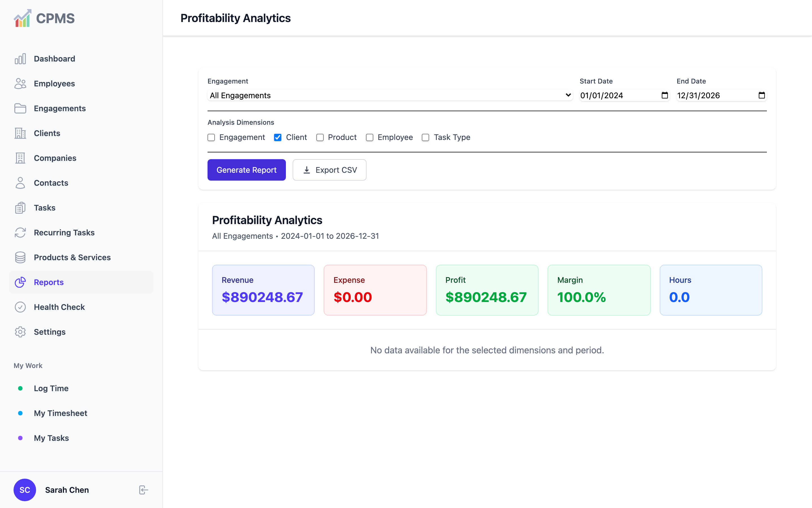Viewport: 812px width, 508px height.
Task: Uncheck the Client dimension checkbox
Action: click(278, 138)
